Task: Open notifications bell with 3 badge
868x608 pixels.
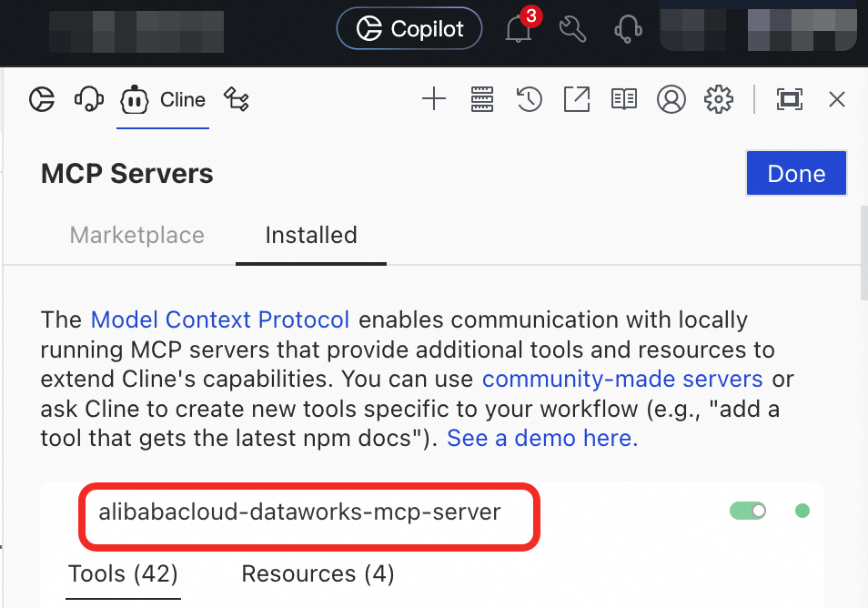Action: 520,26
